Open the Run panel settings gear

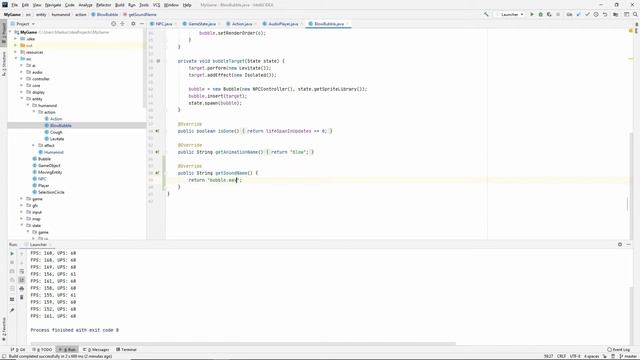[620, 244]
